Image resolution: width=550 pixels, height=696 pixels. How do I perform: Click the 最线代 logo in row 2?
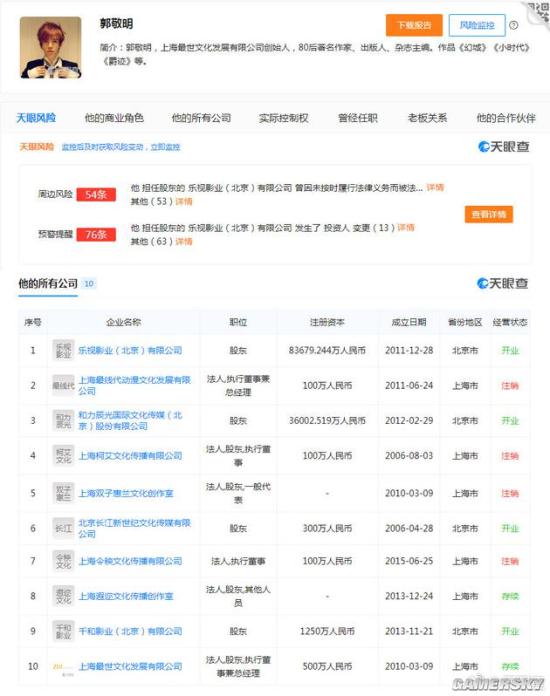pos(63,385)
